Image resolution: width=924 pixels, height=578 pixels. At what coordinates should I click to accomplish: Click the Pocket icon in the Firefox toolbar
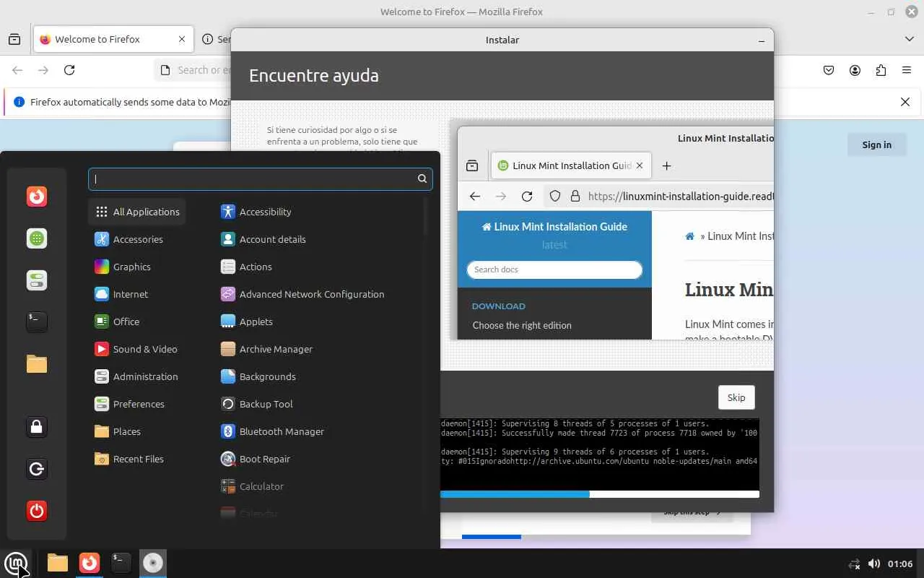(829, 70)
